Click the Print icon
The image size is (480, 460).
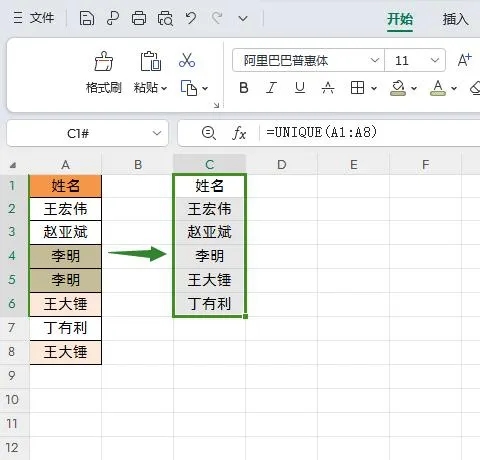coord(139,18)
